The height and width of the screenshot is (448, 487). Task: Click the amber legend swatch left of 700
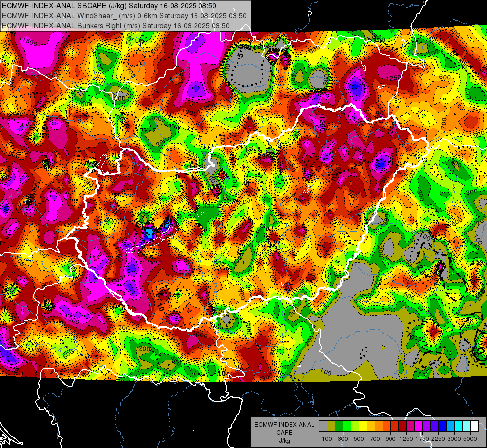(371, 426)
